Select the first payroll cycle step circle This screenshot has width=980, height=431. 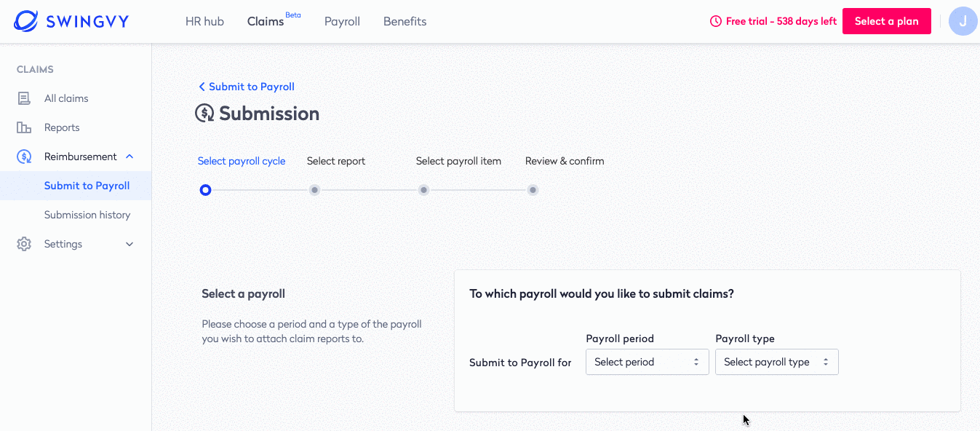[x=205, y=190]
